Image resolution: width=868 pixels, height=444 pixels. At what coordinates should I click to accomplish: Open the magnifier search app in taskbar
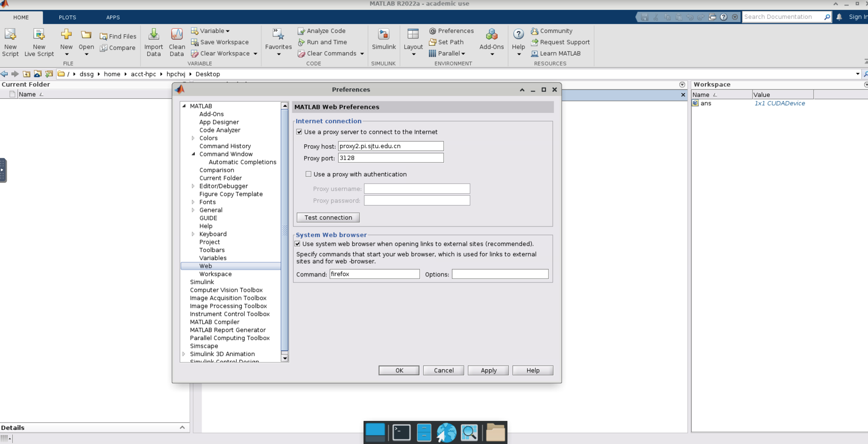tap(469, 432)
